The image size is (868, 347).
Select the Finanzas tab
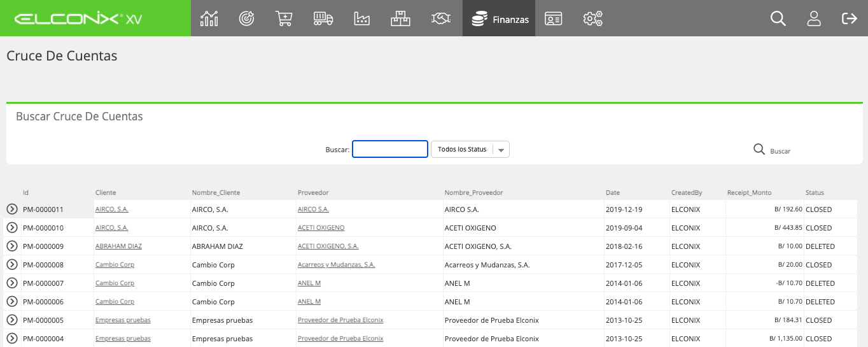pyautogui.click(x=499, y=18)
